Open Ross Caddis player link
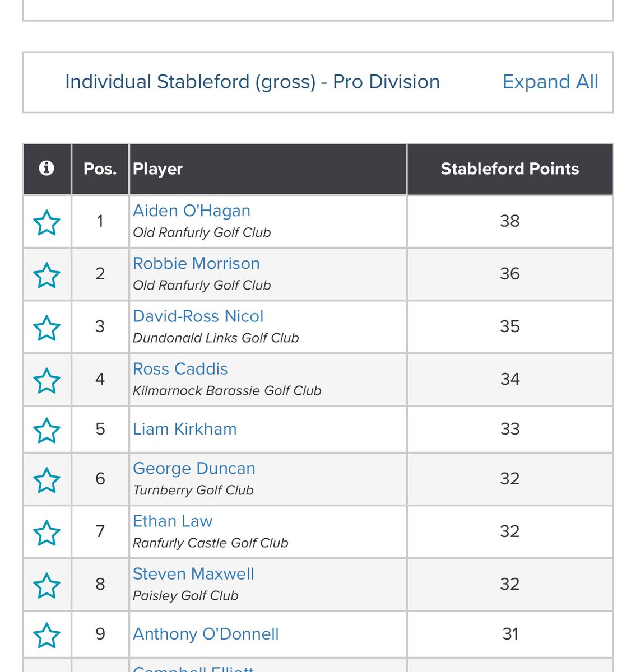Screen dimensions: 636x672 tap(180, 368)
